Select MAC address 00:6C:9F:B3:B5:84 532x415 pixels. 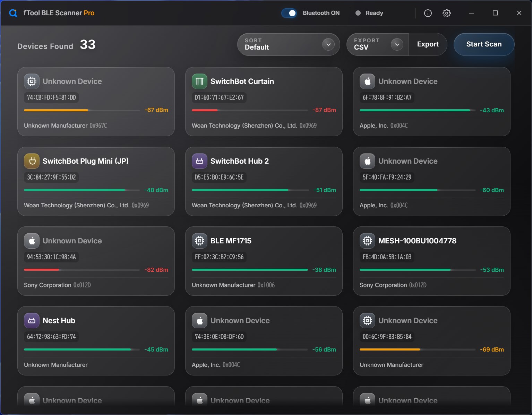point(387,337)
